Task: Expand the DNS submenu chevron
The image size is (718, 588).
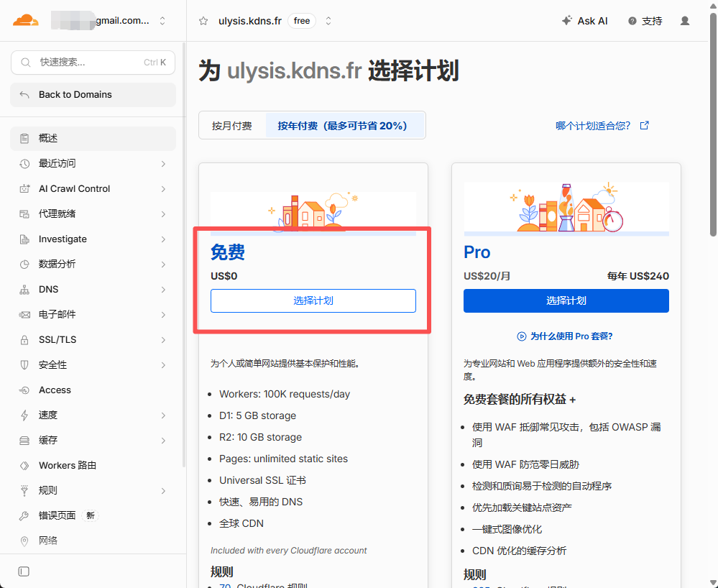Action: click(x=163, y=290)
